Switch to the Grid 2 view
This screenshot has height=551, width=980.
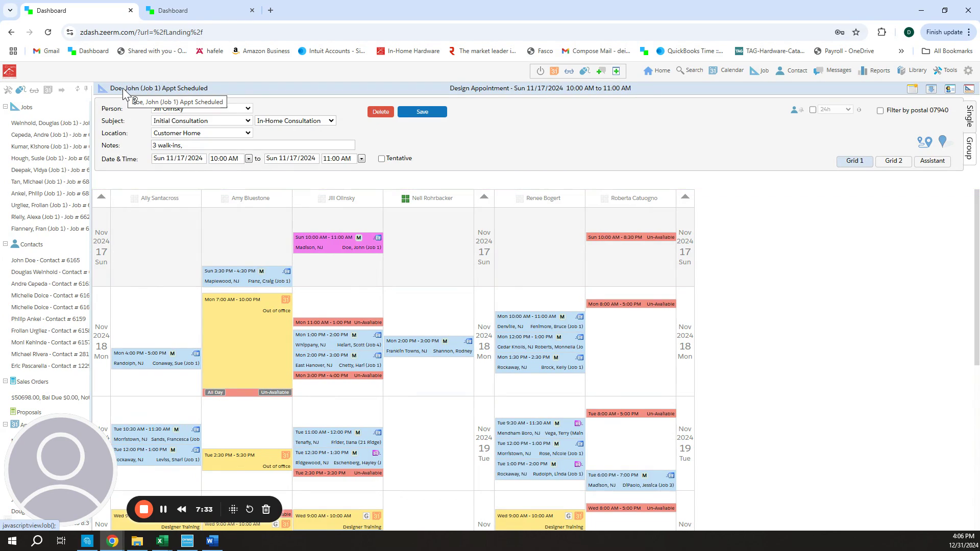point(893,161)
